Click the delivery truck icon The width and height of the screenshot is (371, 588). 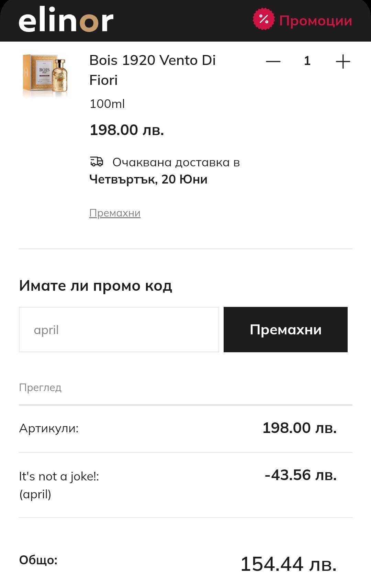point(97,162)
